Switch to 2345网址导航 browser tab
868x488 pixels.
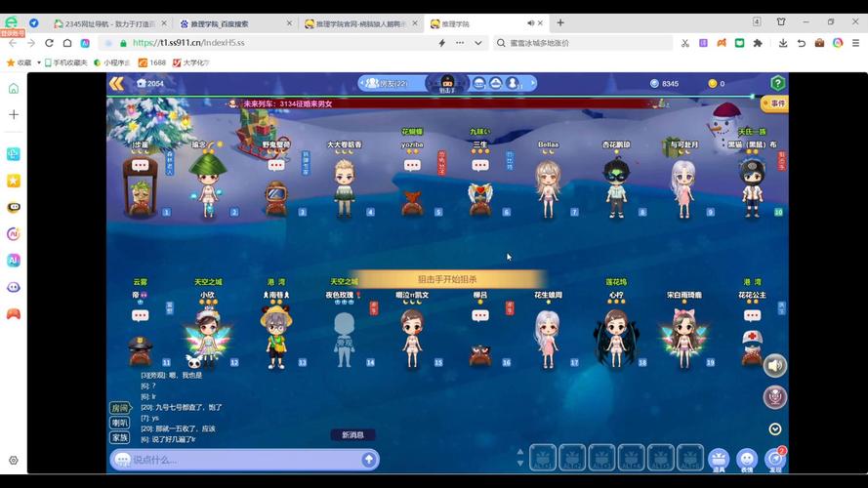(x=110, y=23)
